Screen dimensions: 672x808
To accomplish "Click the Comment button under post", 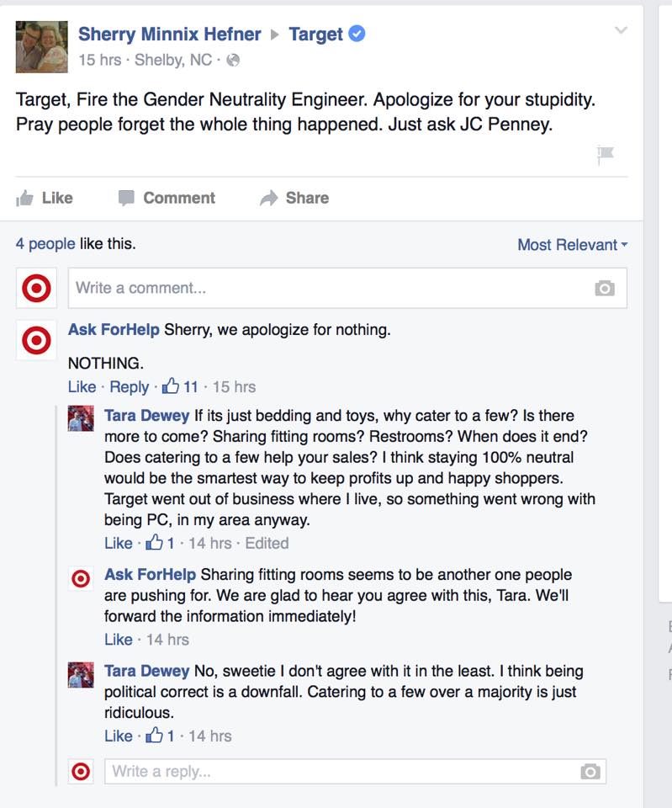I will point(167,198).
